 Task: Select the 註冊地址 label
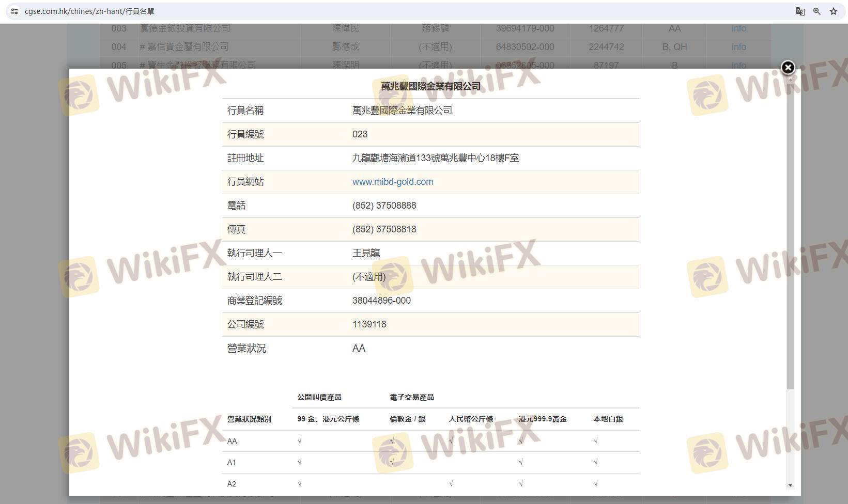click(x=245, y=158)
